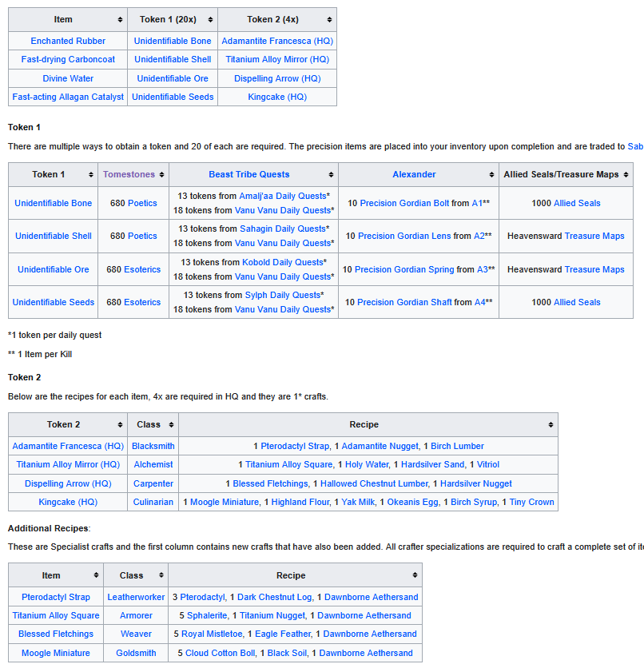Sort by Beast Tribe Quests column arrow

tap(332, 175)
